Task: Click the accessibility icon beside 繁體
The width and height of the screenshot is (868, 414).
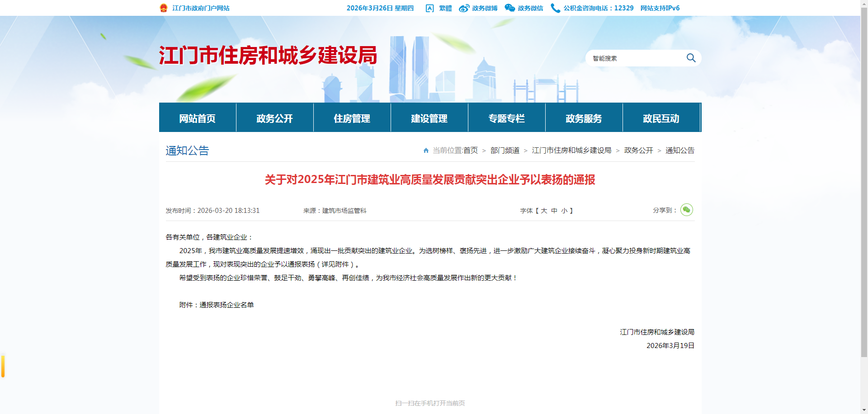Action: [430, 8]
